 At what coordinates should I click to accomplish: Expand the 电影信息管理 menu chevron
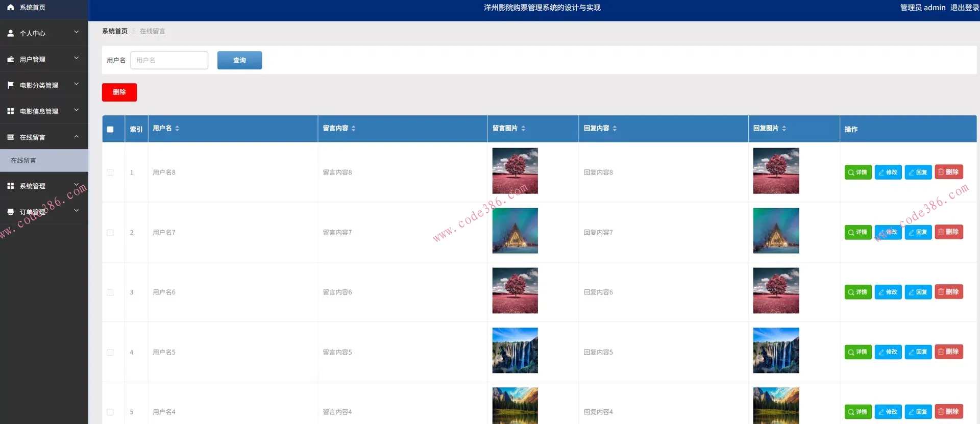(77, 110)
